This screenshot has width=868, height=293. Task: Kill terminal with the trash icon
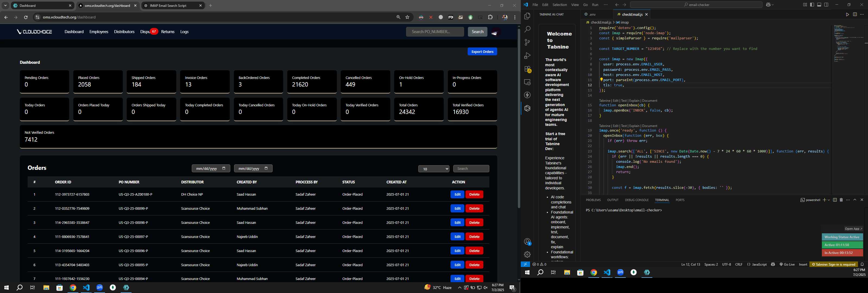[x=841, y=200]
